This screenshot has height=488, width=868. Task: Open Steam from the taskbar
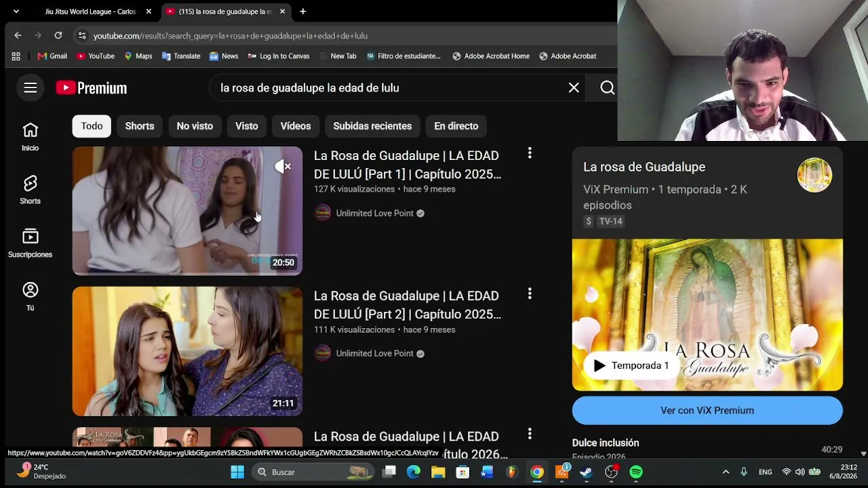[x=586, y=472]
